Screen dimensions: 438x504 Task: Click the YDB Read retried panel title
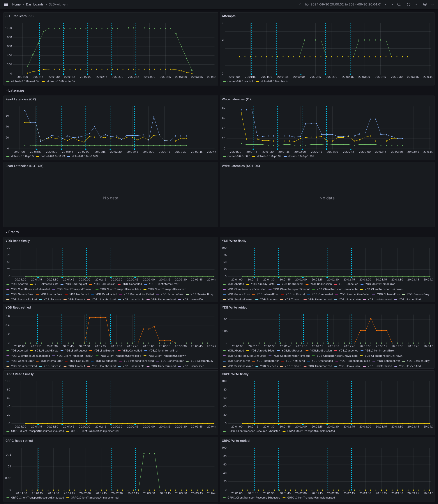(x=18, y=308)
